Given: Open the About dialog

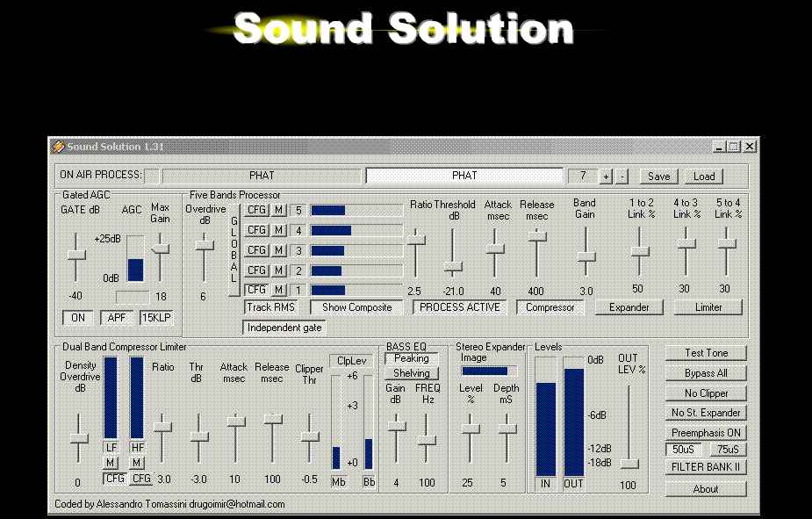Looking at the screenshot, I should coord(706,489).
